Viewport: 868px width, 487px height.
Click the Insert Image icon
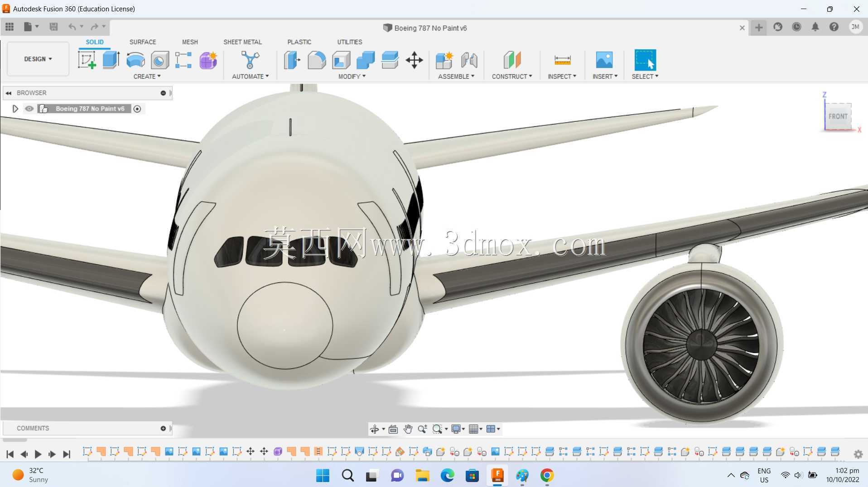pyautogui.click(x=604, y=60)
